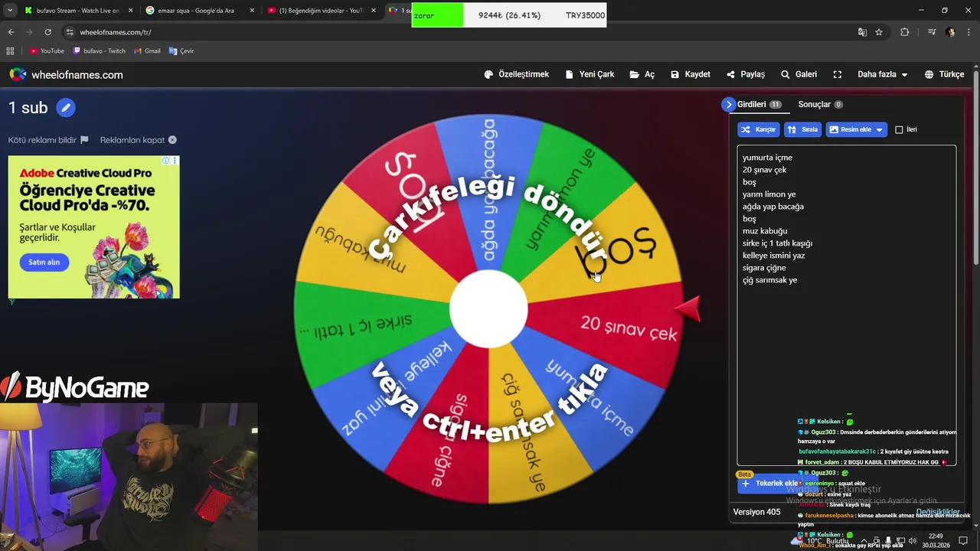Sort entries with the Sırala button
The height and width of the screenshot is (551, 980).
point(803,129)
